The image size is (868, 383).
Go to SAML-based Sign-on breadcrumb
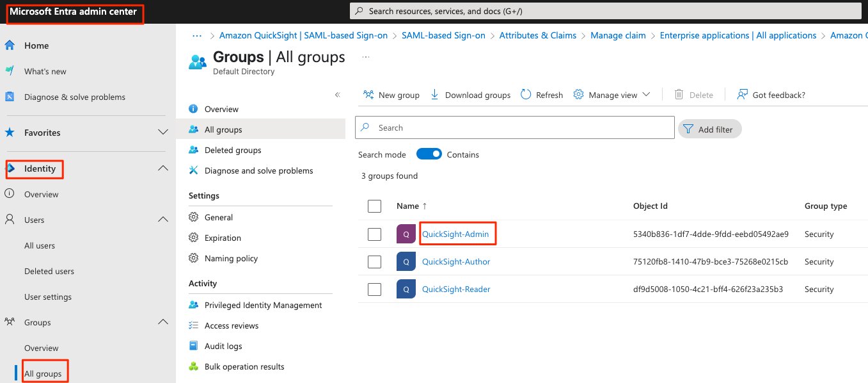tap(443, 35)
